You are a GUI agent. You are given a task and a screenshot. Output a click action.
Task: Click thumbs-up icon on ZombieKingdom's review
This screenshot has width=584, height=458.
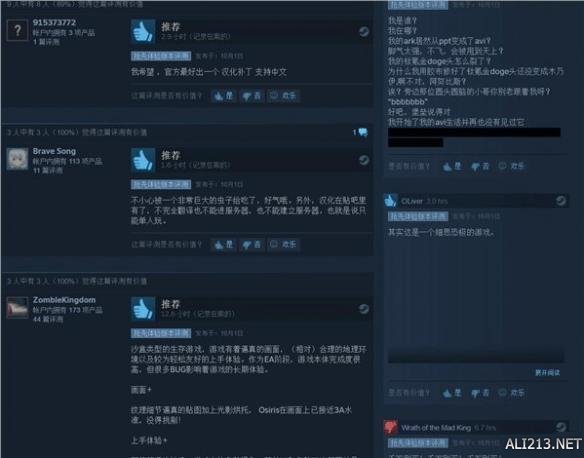point(143,309)
